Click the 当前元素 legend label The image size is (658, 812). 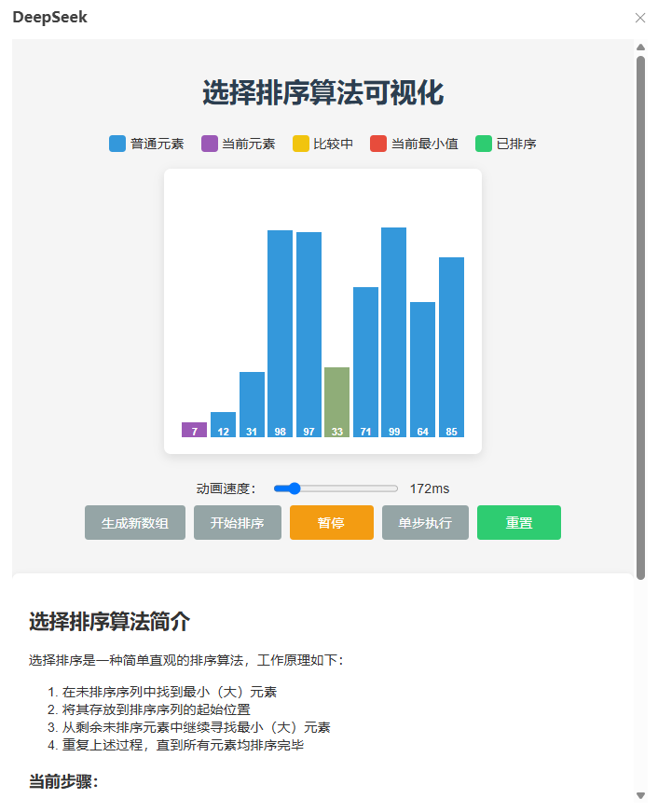coord(249,144)
